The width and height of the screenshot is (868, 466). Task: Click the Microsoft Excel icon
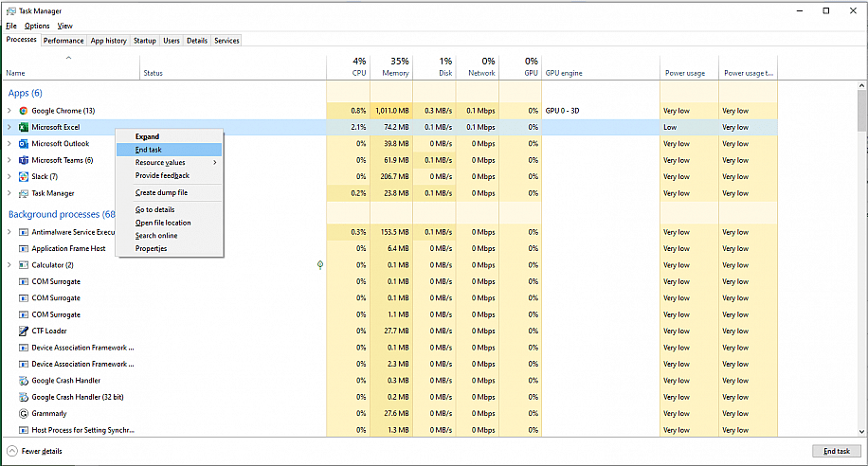coord(24,127)
